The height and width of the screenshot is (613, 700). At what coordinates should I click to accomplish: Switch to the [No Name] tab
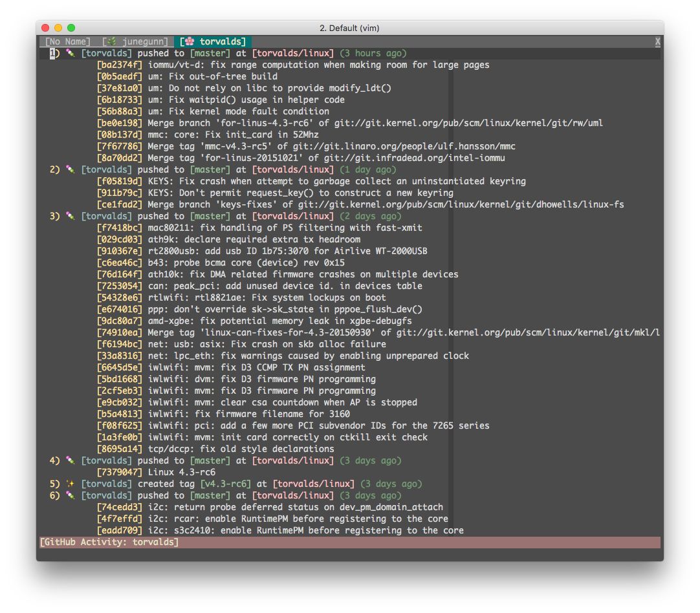click(67, 41)
